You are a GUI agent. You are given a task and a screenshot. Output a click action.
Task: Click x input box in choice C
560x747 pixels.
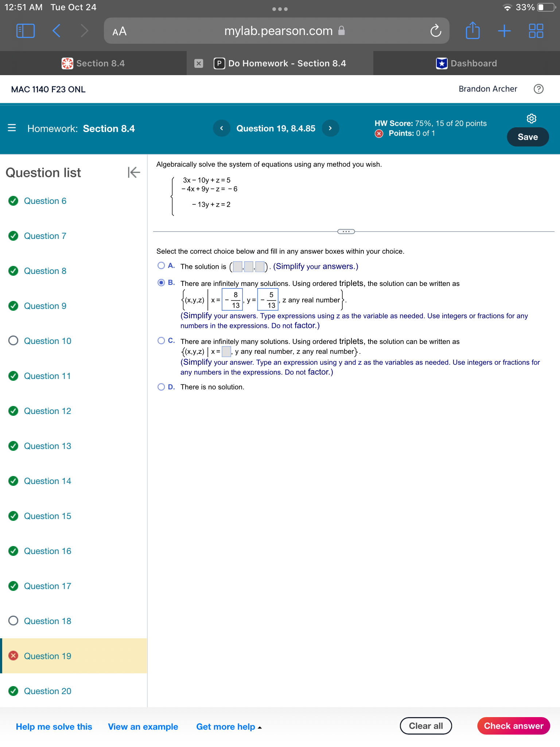pyautogui.click(x=226, y=352)
